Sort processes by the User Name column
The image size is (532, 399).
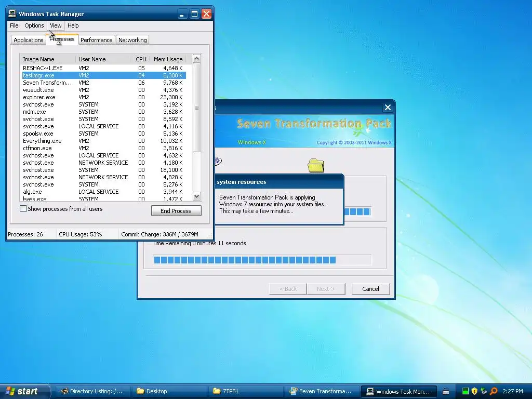pyautogui.click(x=103, y=59)
